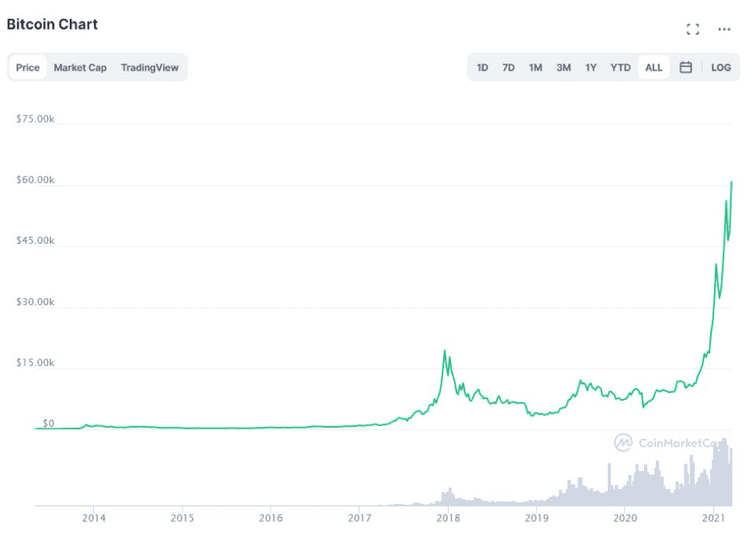Open fullscreen chart view icon
The width and height of the screenshot is (756, 538).
[x=693, y=30]
